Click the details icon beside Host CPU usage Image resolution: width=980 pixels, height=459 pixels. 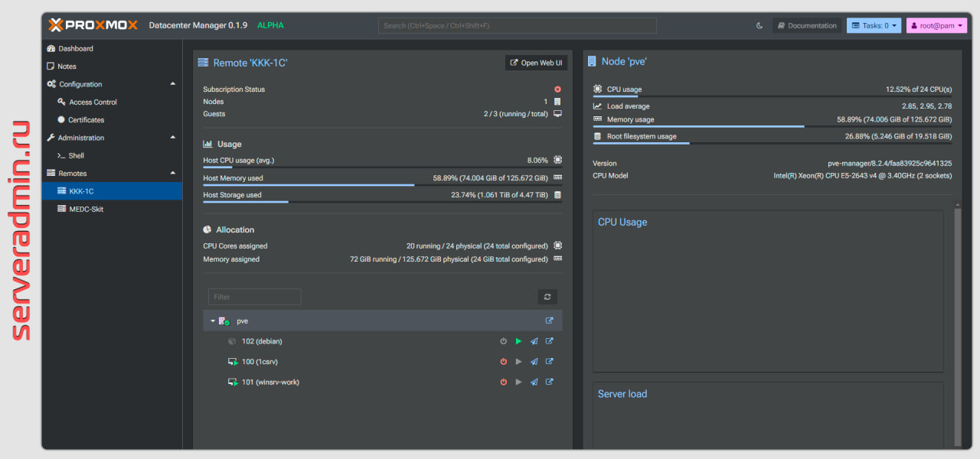pos(557,160)
